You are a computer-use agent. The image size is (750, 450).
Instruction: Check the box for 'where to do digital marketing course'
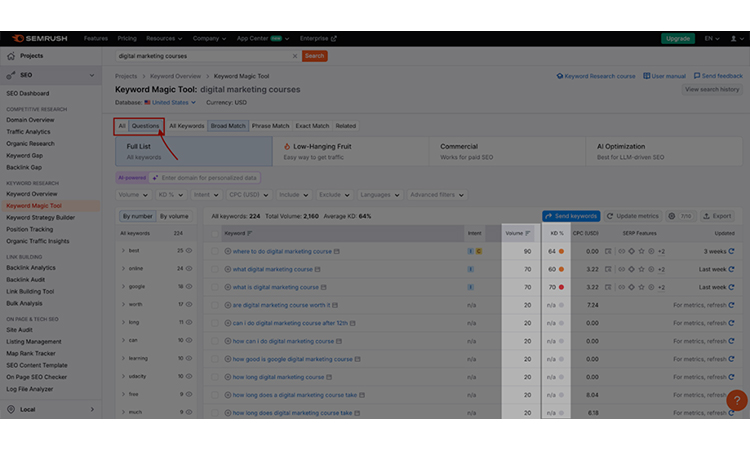click(215, 251)
